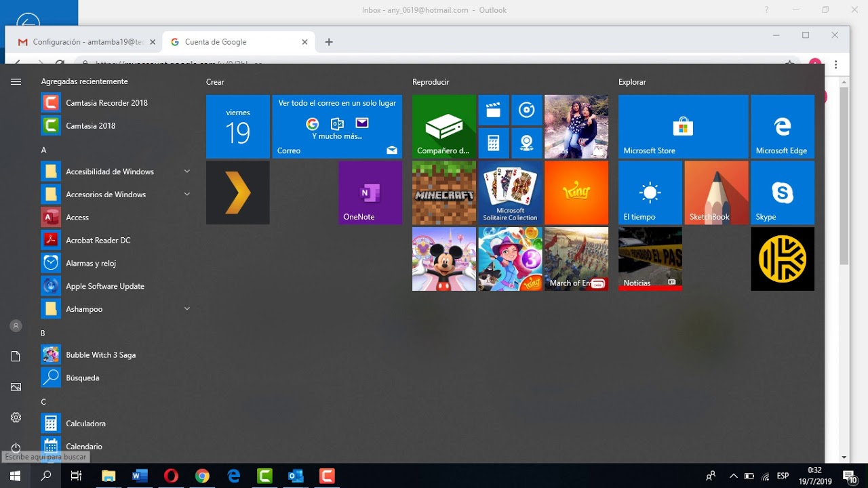Open the Correo mail tile
Screen dimensions: 868x488
point(337,127)
